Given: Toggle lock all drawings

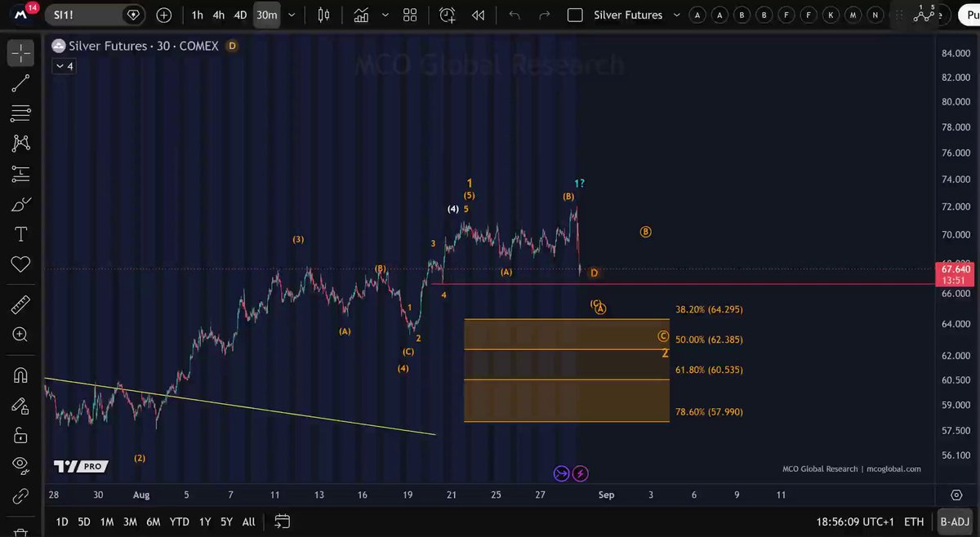Looking at the screenshot, I should click(x=20, y=436).
